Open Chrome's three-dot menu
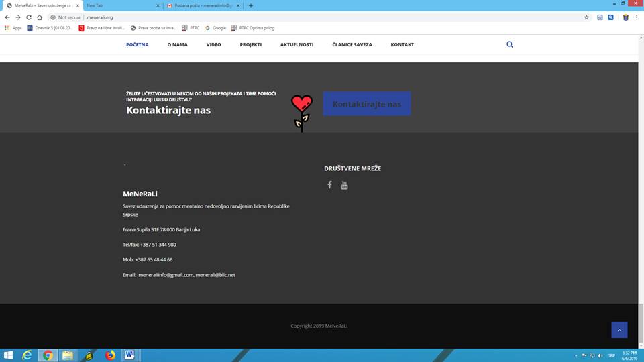The width and height of the screenshot is (644, 362). coord(638,17)
